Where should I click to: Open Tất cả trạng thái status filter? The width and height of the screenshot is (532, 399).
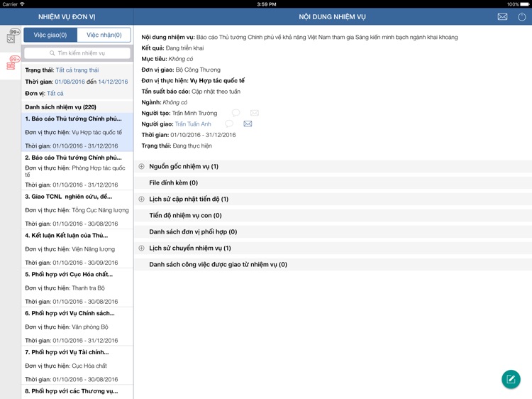[77, 70]
